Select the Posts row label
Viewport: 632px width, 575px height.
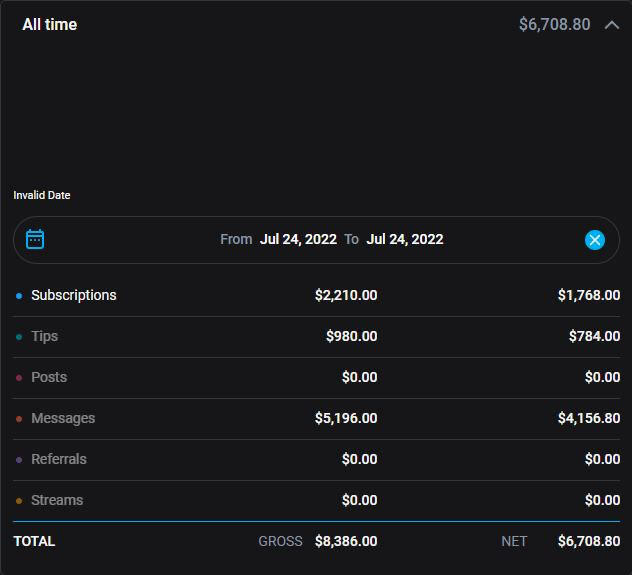pyautogui.click(x=49, y=377)
